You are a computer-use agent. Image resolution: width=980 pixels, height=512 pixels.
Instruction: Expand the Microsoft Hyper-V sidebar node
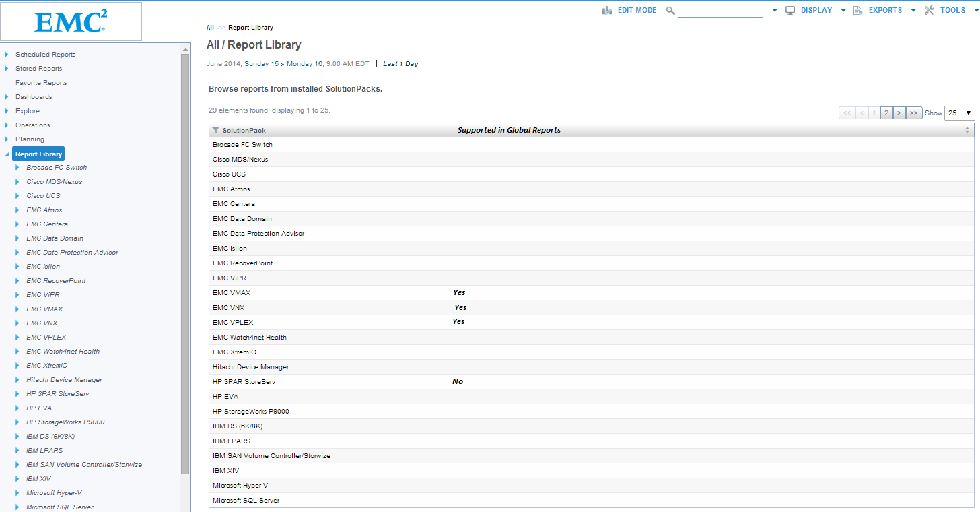pos(17,493)
